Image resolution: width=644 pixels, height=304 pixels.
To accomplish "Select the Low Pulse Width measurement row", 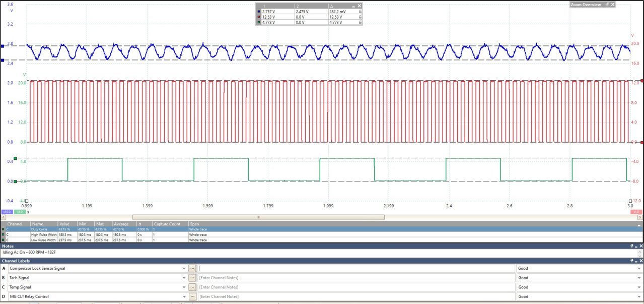I will coord(322,240).
